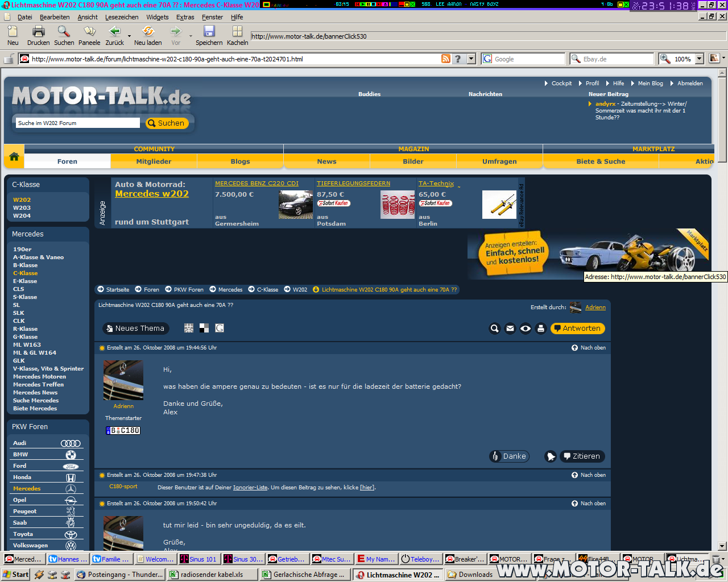This screenshot has width=728, height=582.
Task: Open the Datei menu
Action: pyautogui.click(x=25, y=17)
